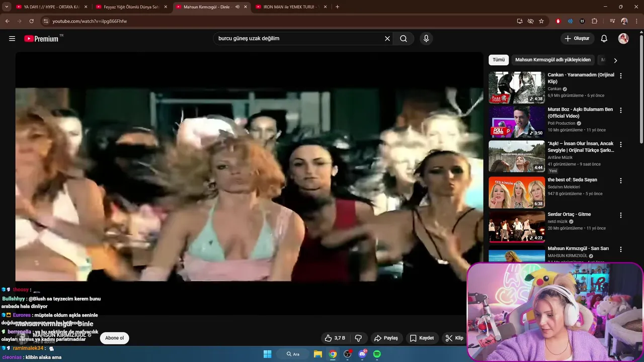Open Chrome from the taskbar
Image resolution: width=644 pixels, height=362 pixels.
333,354
